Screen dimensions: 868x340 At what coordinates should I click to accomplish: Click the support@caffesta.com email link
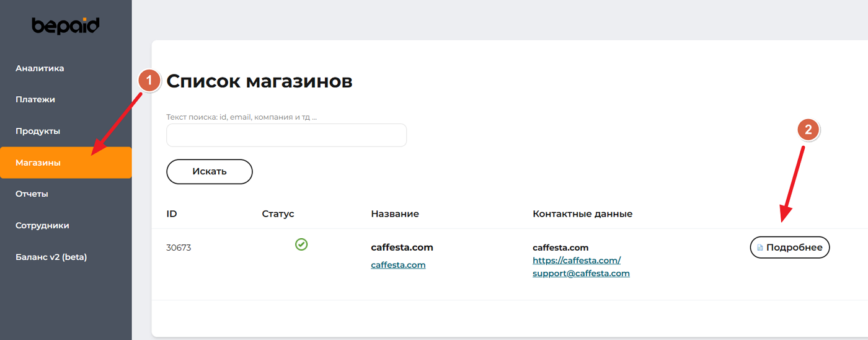[x=581, y=273]
